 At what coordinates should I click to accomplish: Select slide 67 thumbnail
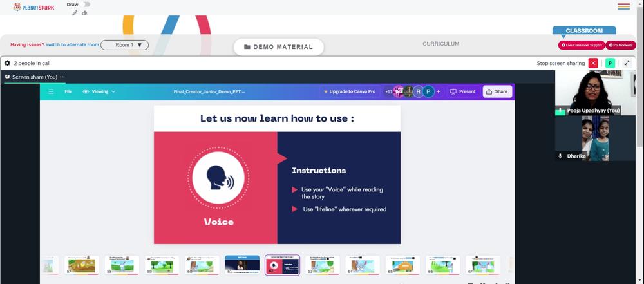(483, 265)
